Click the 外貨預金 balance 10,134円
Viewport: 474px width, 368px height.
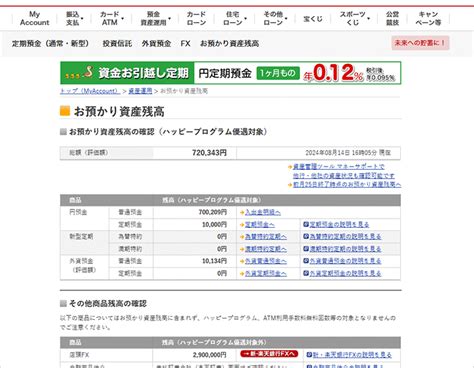[x=214, y=261]
